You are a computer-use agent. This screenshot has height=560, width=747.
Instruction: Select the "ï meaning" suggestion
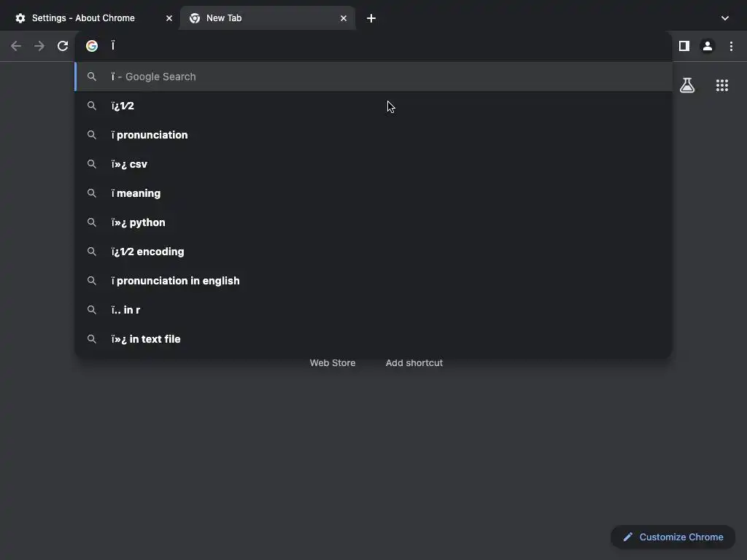136,193
